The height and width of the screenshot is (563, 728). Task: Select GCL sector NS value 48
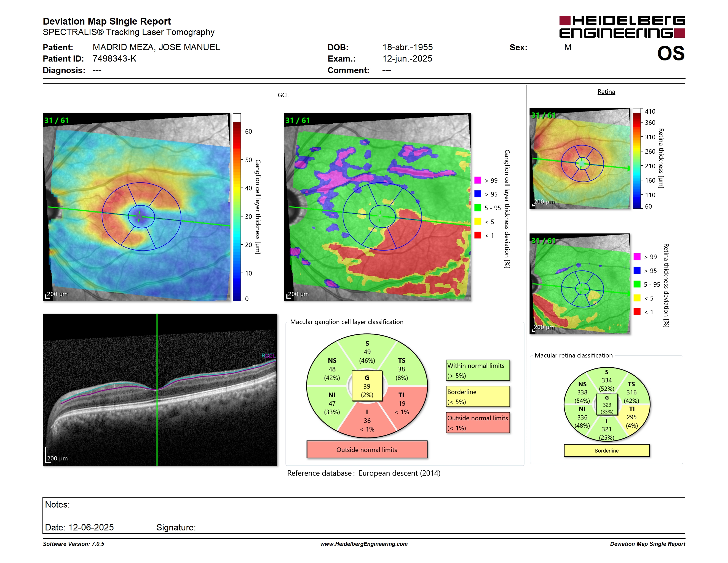[x=332, y=369]
